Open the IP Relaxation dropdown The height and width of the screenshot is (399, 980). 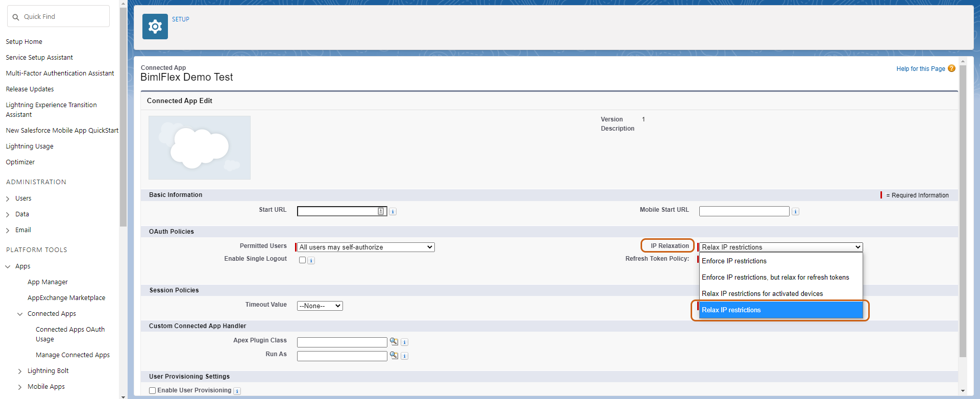coord(781,247)
